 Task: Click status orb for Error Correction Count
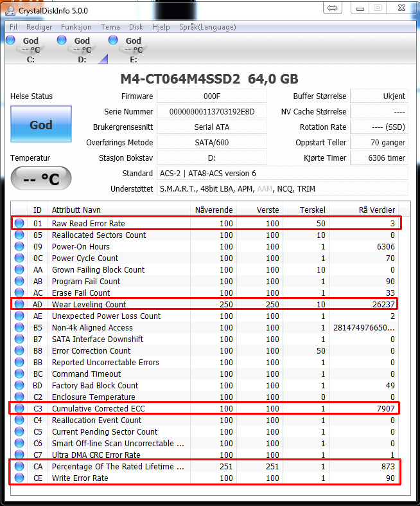click(x=19, y=350)
